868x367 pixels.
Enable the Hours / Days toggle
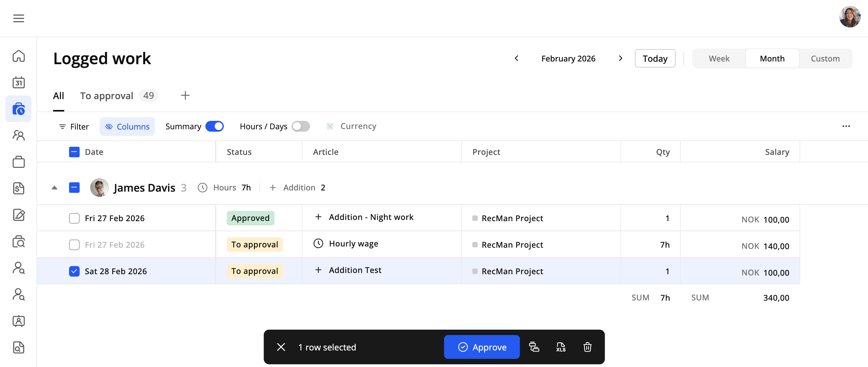pos(301,126)
